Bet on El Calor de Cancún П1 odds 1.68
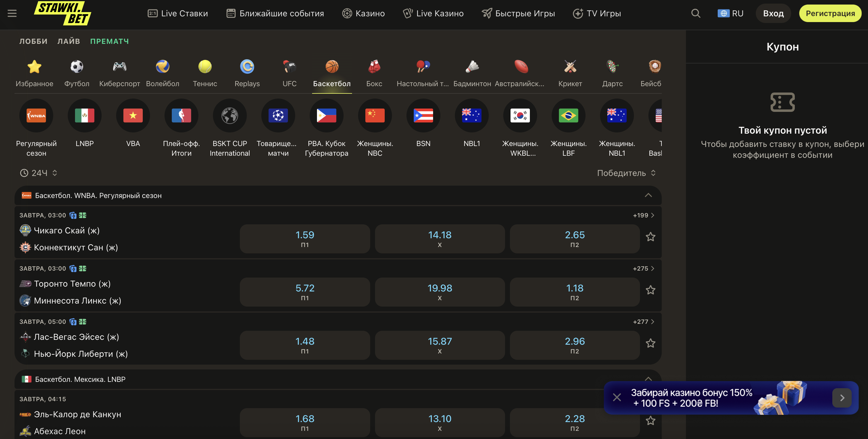This screenshot has width=868, height=439. [x=305, y=422]
